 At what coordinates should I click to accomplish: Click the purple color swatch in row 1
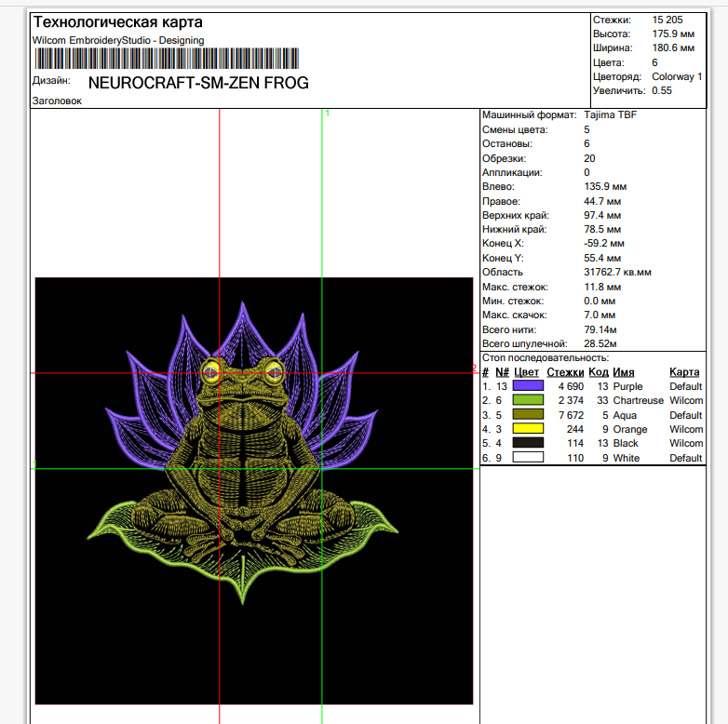pyautogui.click(x=527, y=386)
